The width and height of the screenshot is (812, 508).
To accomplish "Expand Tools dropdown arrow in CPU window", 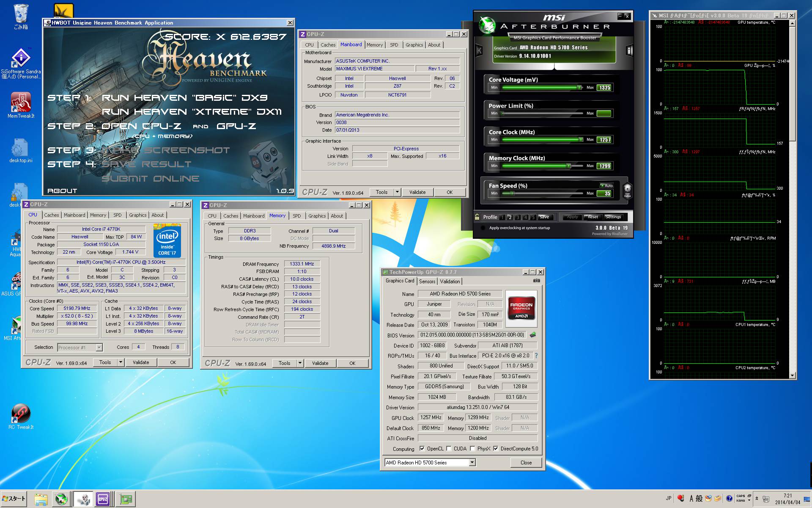I will click(x=121, y=362).
